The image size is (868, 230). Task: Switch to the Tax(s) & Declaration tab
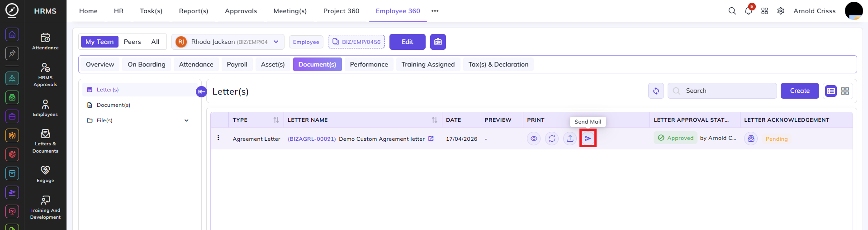coord(498,64)
